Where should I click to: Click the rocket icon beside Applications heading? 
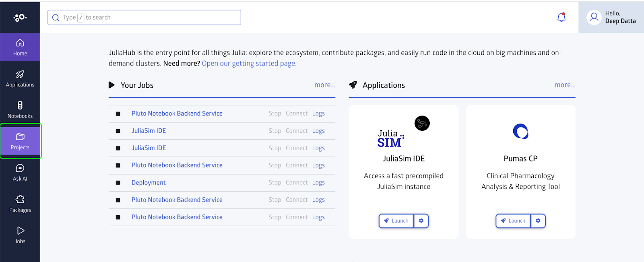pyautogui.click(x=353, y=85)
